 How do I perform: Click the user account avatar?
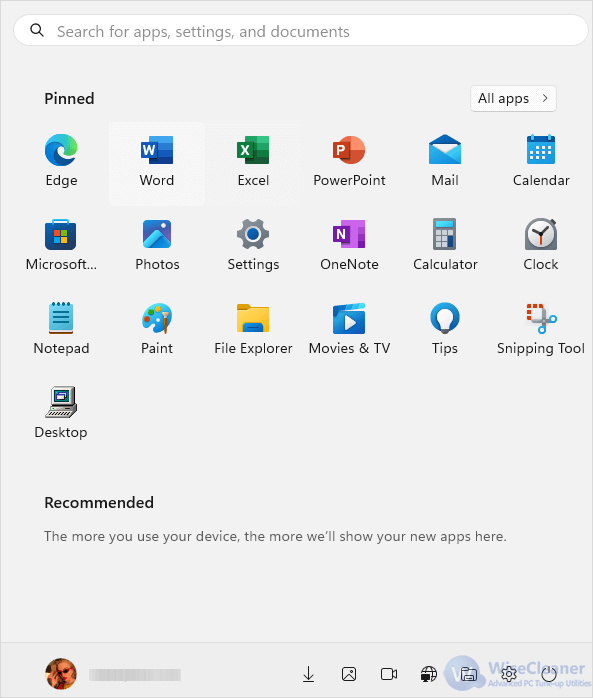61,674
